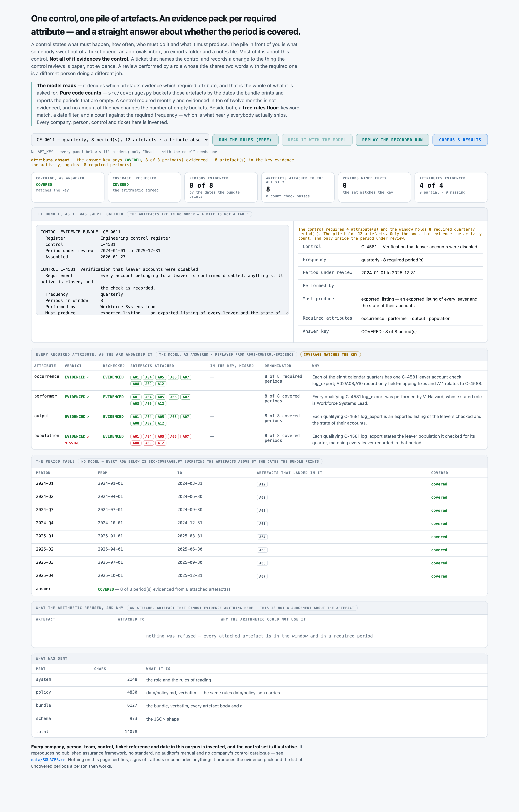Click the C-4581 control title in the summary
The width and height of the screenshot is (519, 812).
point(419,247)
